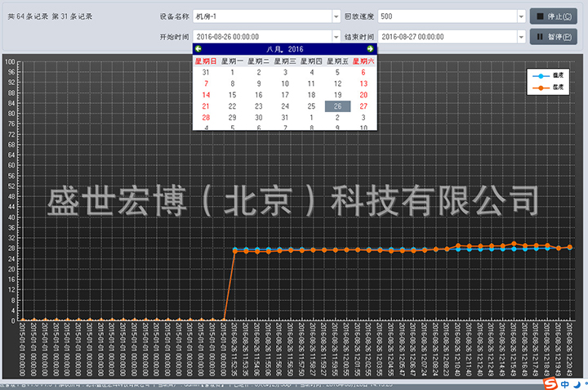Click the Sogou input method S icon
The height and width of the screenshot is (390, 588).
[x=551, y=383]
